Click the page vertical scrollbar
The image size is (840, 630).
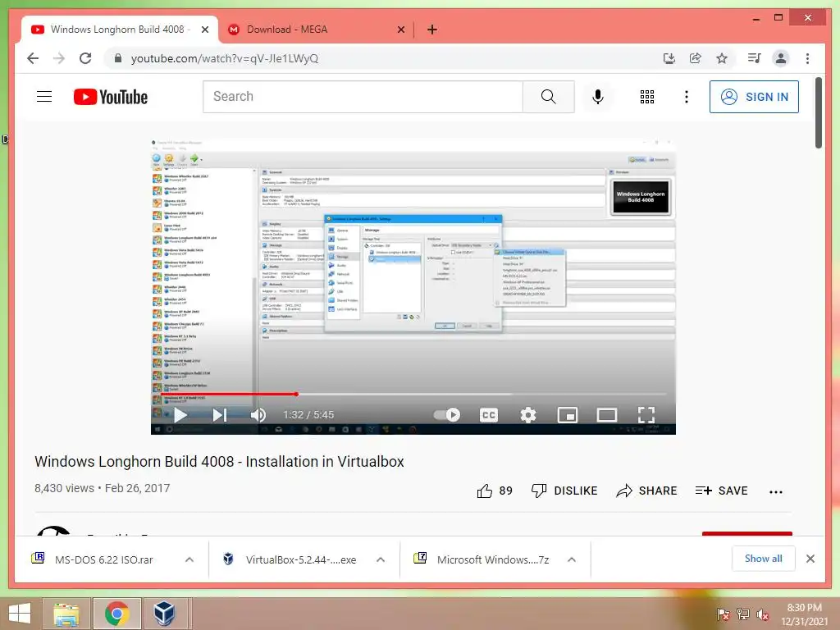(818, 112)
